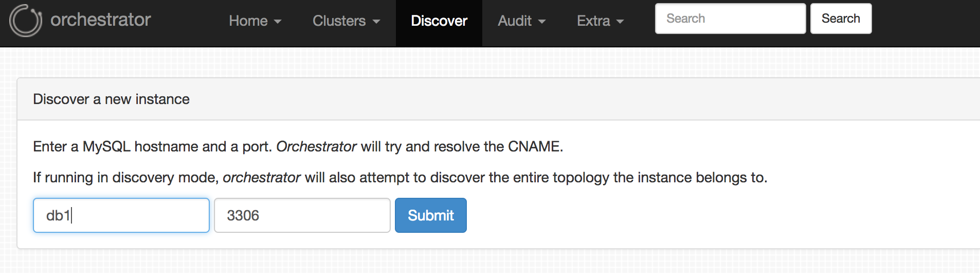Open the Audit menu
The image size is (980, 273).
[515, 21]
